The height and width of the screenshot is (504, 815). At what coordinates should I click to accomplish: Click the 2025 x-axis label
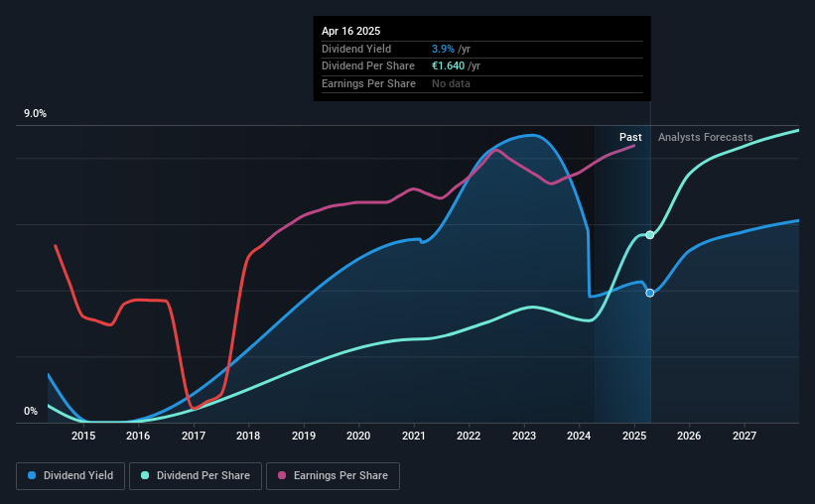(634, 436)
